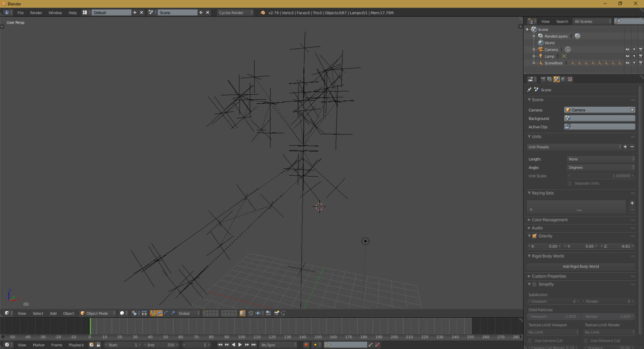Click the Render properties camera icon
This screenshot has width=644, height=349.
tap(543, 79)
